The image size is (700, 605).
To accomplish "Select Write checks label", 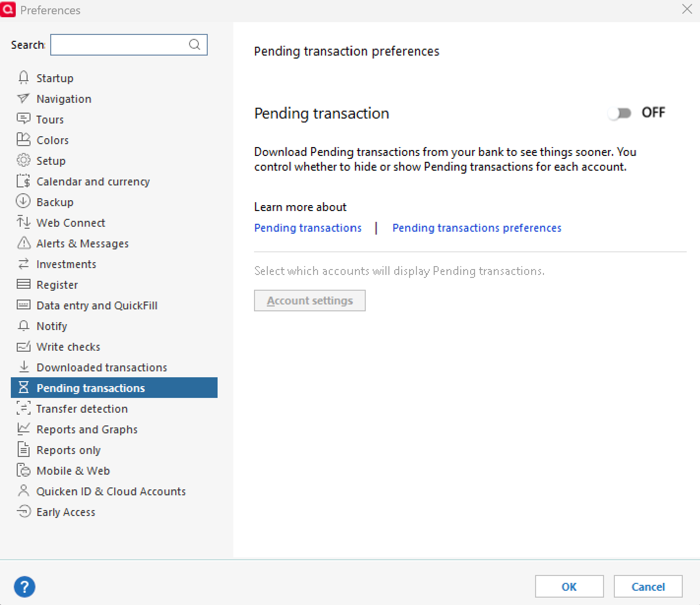I will click(68, 347).
